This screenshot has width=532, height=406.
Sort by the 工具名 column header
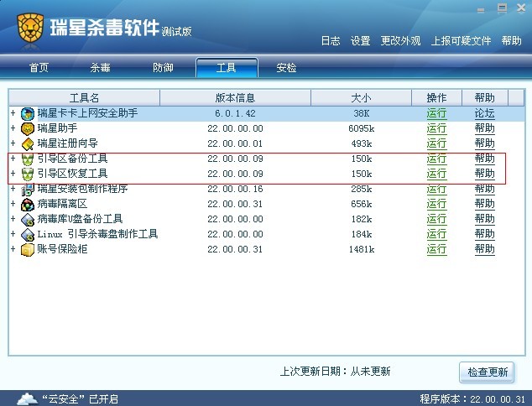point(84,98)
